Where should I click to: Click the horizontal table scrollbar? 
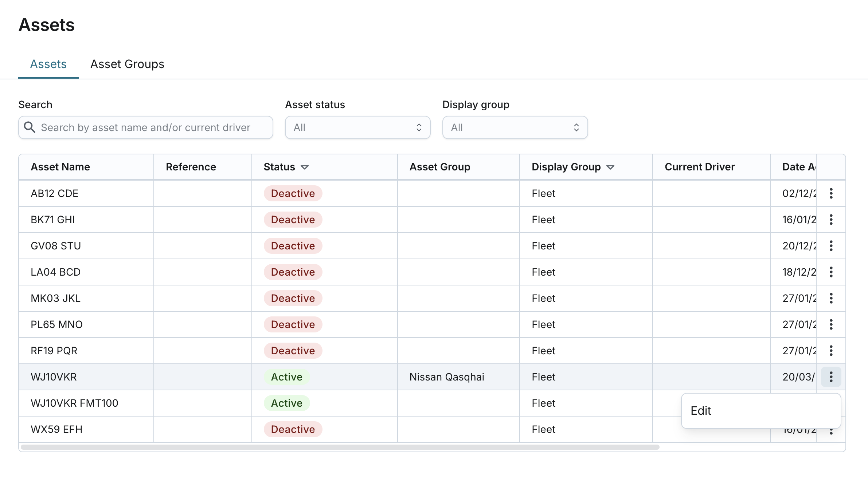click(x=340, y=447)
